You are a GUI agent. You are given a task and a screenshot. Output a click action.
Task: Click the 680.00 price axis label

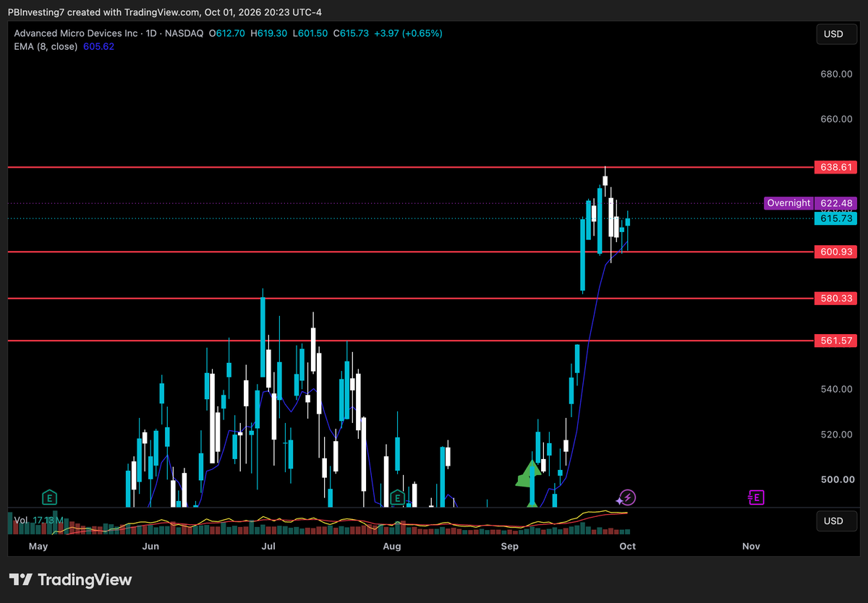click(835, 74)
